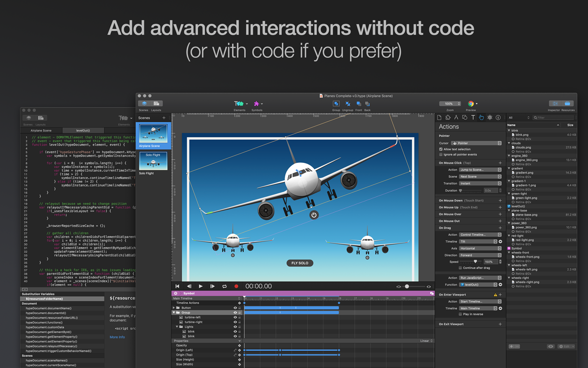588x368 pixels.
Task: Click the FLY SOLO button
Action: 300,263
